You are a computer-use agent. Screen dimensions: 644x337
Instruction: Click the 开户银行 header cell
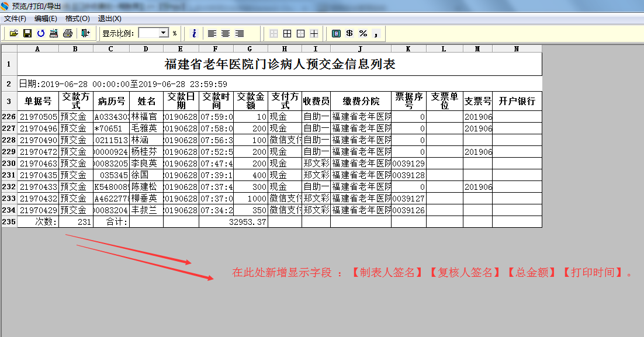point(517,101)
